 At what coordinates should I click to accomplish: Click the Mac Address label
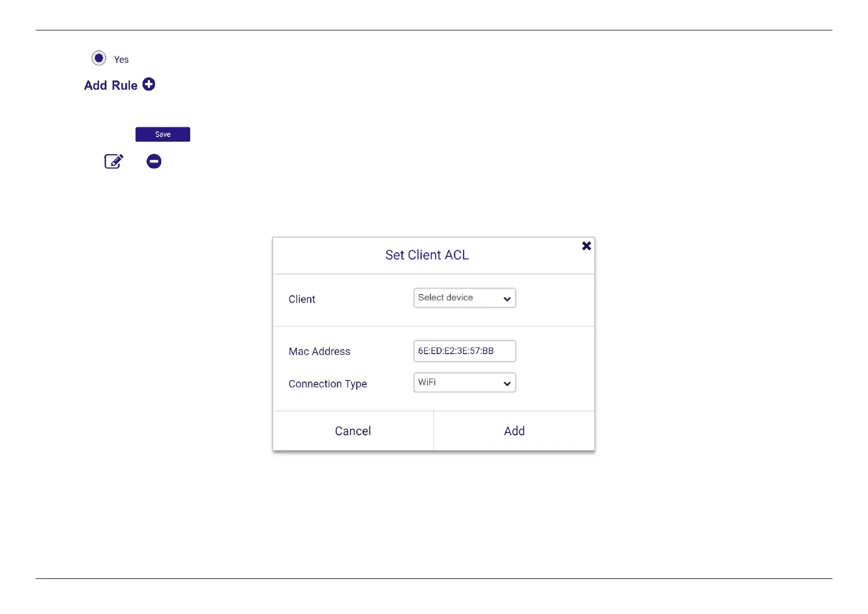point(320,352)
